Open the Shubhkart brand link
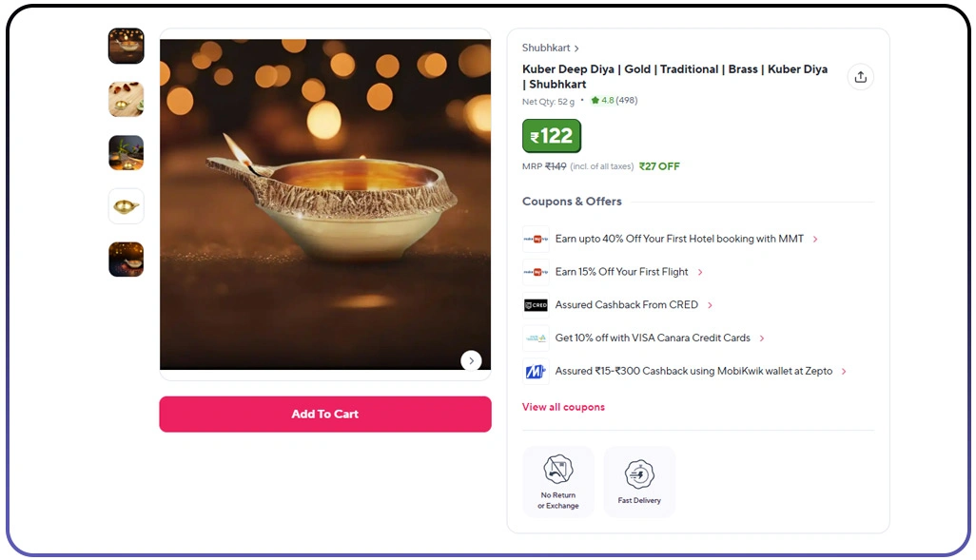976x560 pixels. coord(550,48)
